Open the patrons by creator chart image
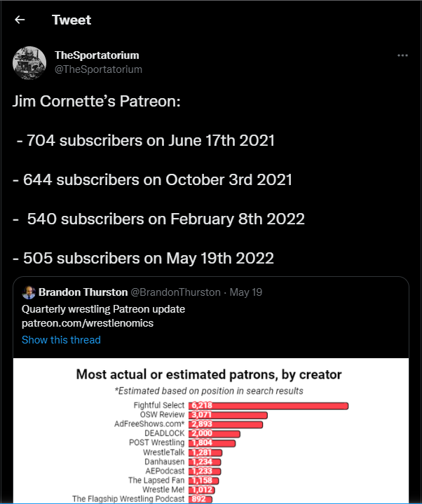422x504 pixels. (x=211, y=430)
